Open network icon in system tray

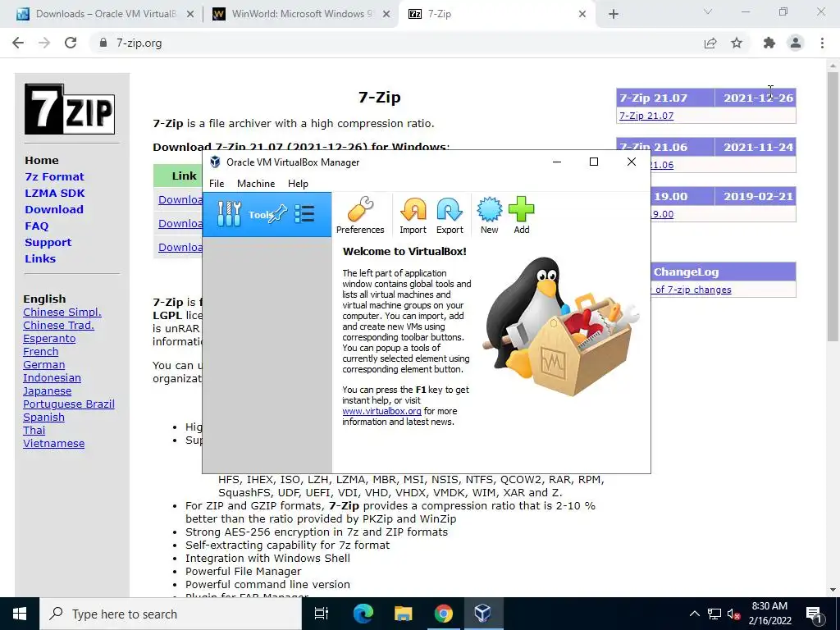tap(714, 614)
